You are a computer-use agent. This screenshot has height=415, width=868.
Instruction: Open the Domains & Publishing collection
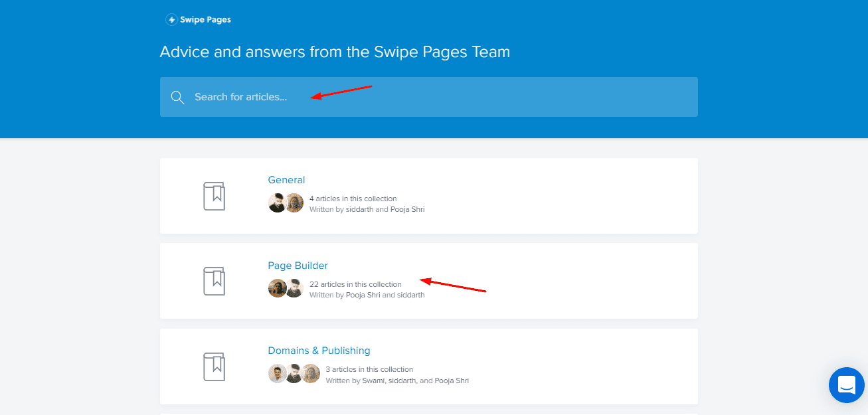pos(319,351)
